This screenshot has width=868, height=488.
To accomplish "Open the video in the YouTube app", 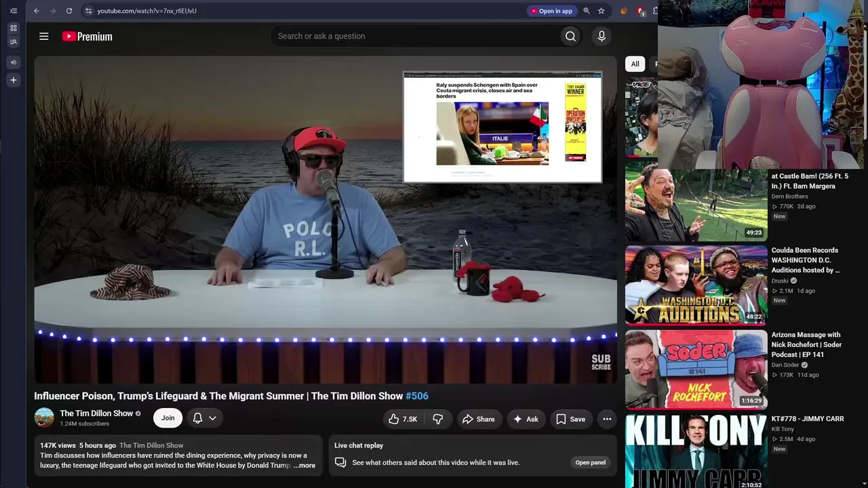I will coord(552,11).
